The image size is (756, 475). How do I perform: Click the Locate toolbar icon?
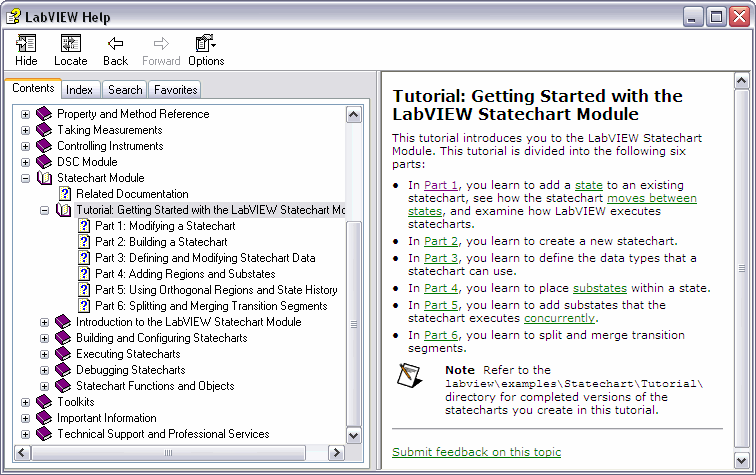(x=71, y=44)
